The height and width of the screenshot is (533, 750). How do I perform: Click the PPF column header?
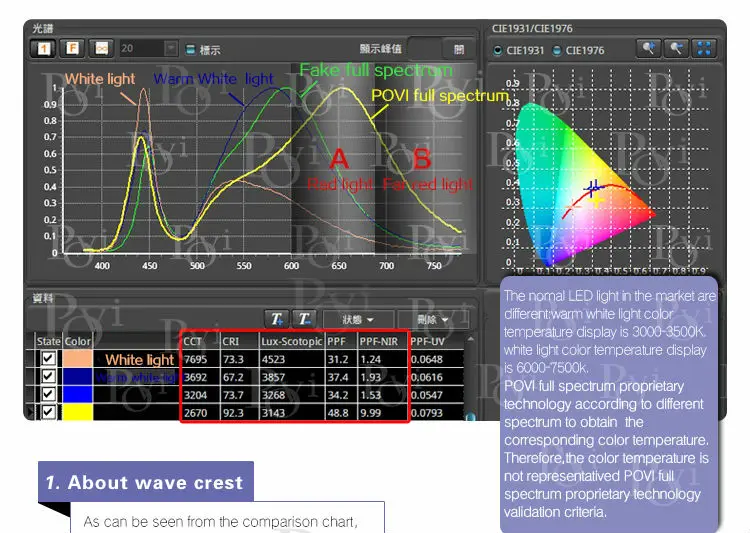[341, 341]
